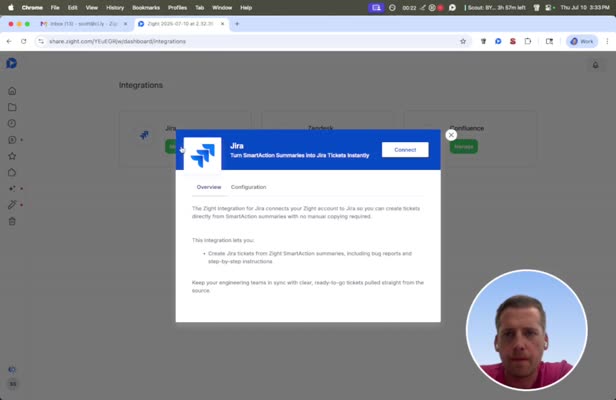
Task: Open the History menu
Action: pos(115,7)
